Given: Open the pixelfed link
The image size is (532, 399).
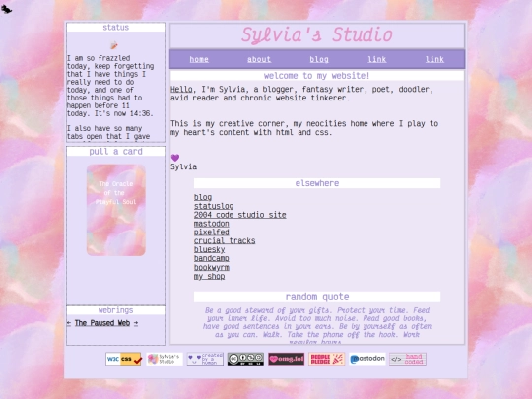Looking at the screenshot, I should coord(212,233).
